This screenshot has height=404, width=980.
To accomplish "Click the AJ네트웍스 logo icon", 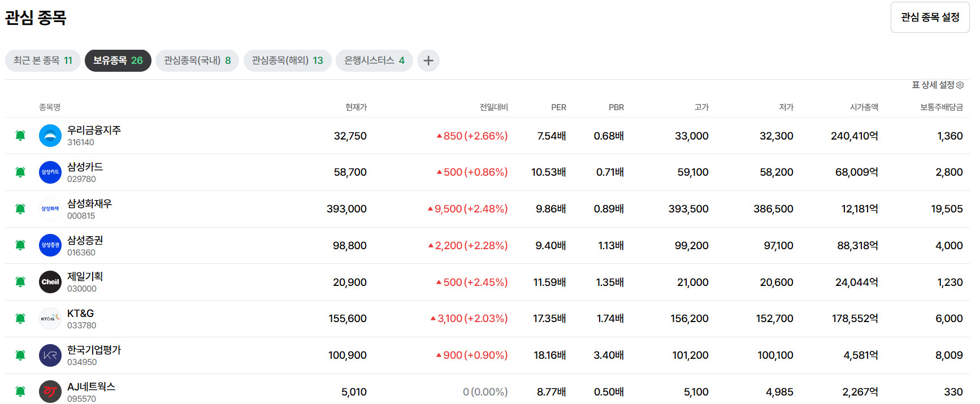I will pos(50,392).
